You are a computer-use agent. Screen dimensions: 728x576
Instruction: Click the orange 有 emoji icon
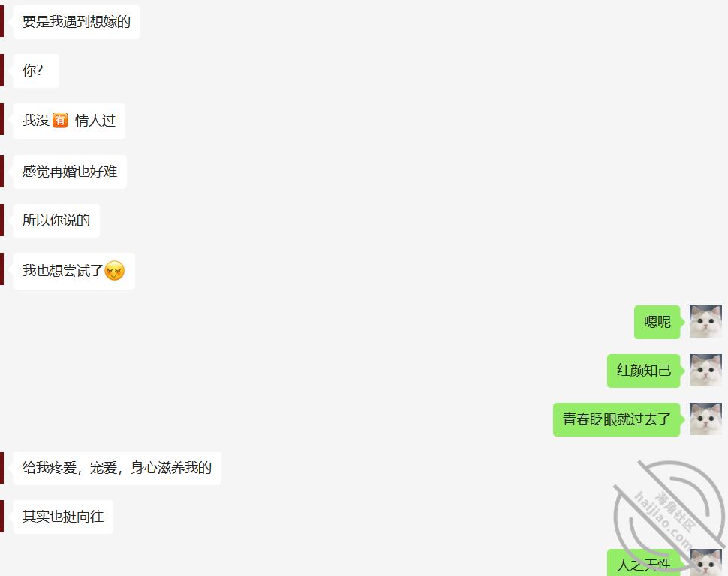pos(60,120)
